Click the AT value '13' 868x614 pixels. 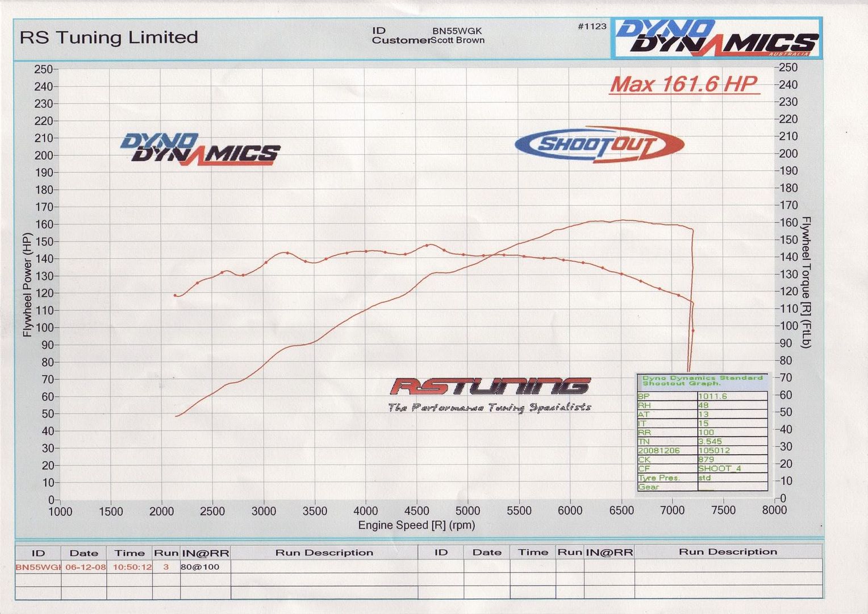pyautogui.click(x=703, y=414)
